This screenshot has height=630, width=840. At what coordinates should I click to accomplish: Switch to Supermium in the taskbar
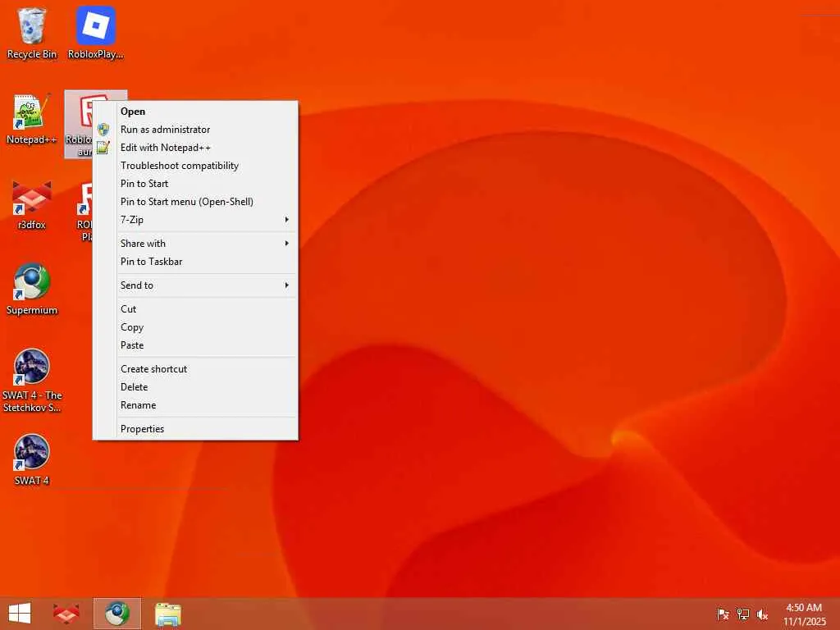[x=117, y=614]
